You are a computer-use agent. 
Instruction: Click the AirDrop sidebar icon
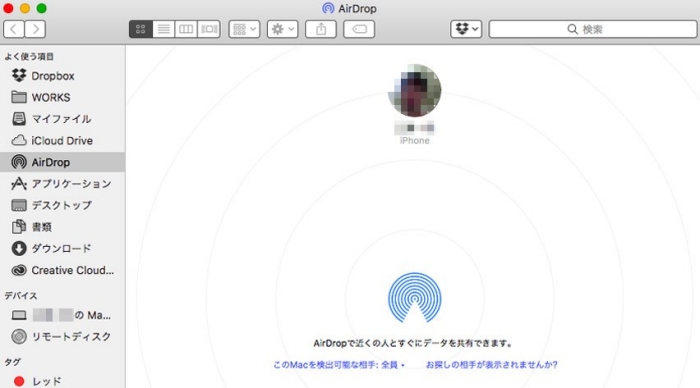(19, 162)
